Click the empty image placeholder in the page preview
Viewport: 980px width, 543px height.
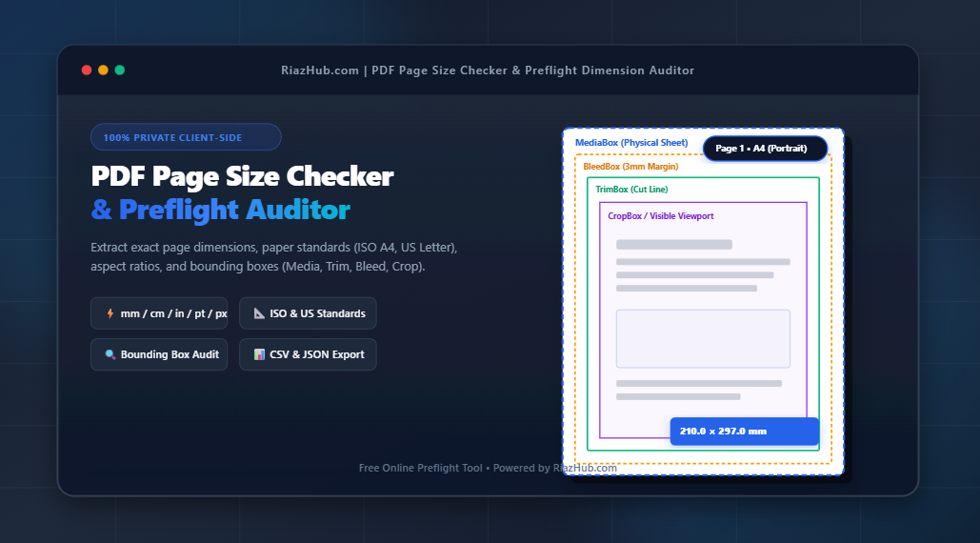pos(703,339)
